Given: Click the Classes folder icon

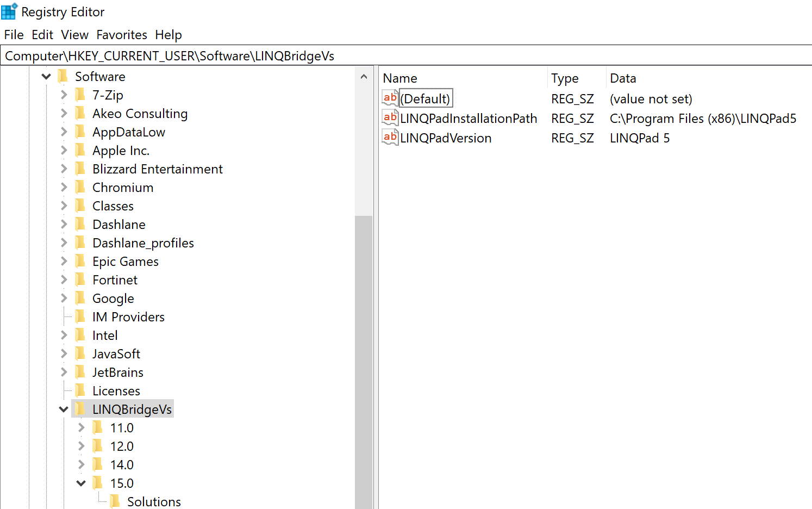Looking at the screenshot, I should click(x=80, y=206).
